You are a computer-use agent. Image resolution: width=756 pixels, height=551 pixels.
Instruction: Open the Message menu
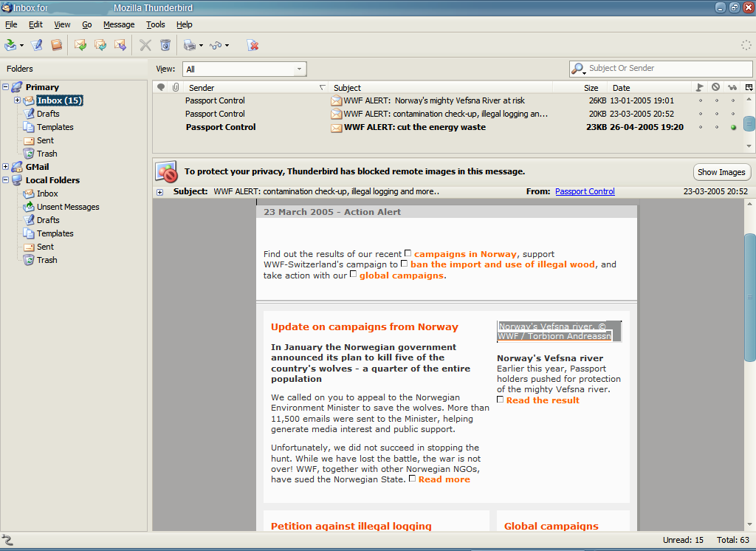tap(119, 24)
